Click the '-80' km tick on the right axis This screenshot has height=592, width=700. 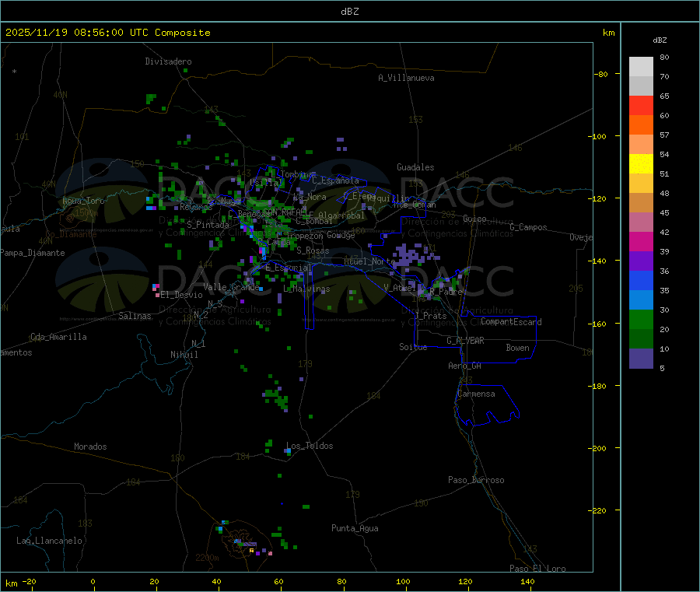601,74
